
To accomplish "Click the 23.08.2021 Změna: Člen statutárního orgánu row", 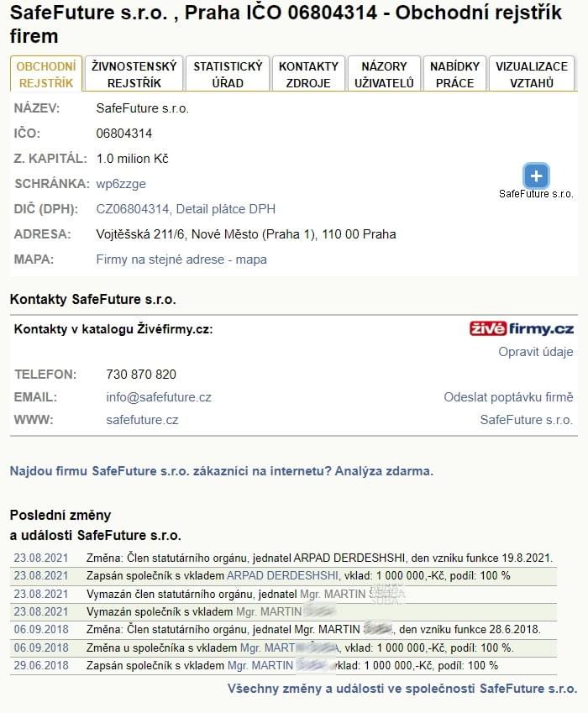I will (283, 558).
